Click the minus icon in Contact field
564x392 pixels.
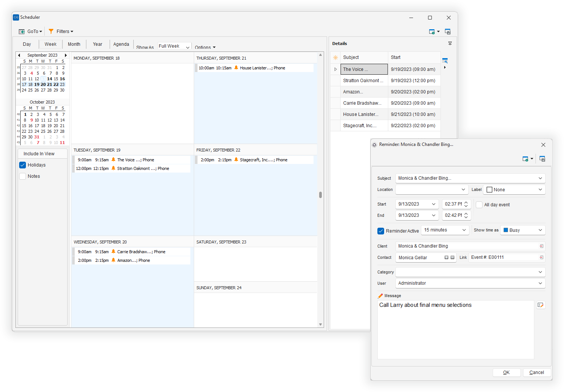(452, 257)
